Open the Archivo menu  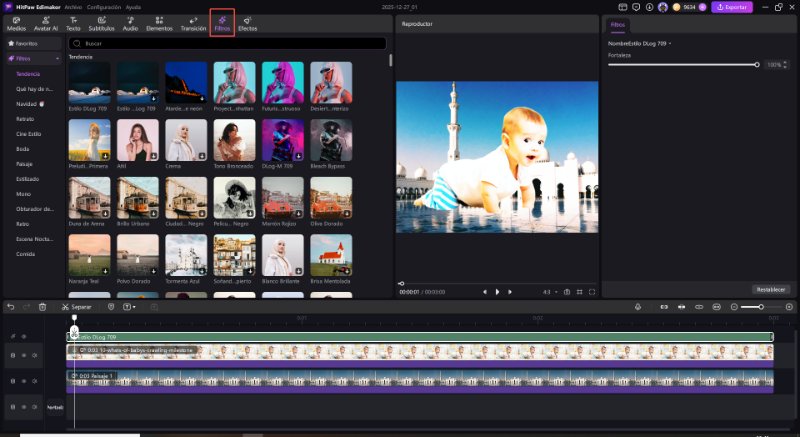pos(73,7)
